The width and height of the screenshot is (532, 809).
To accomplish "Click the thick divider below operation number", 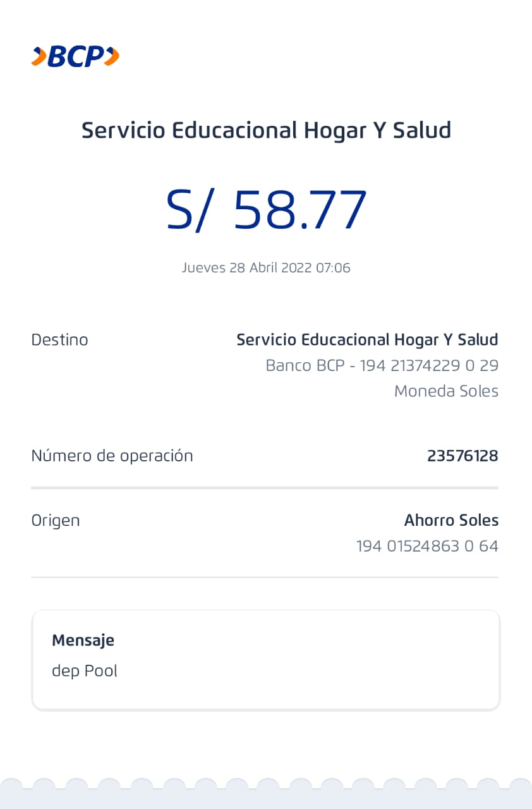I will tap(265, 488).
